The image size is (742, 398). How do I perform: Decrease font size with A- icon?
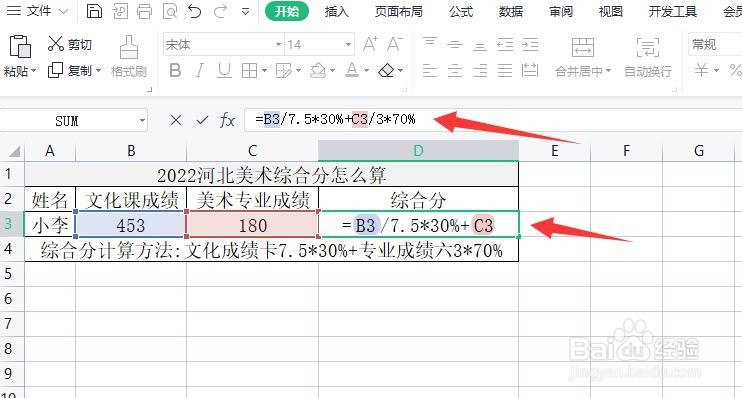pos(395,44)
